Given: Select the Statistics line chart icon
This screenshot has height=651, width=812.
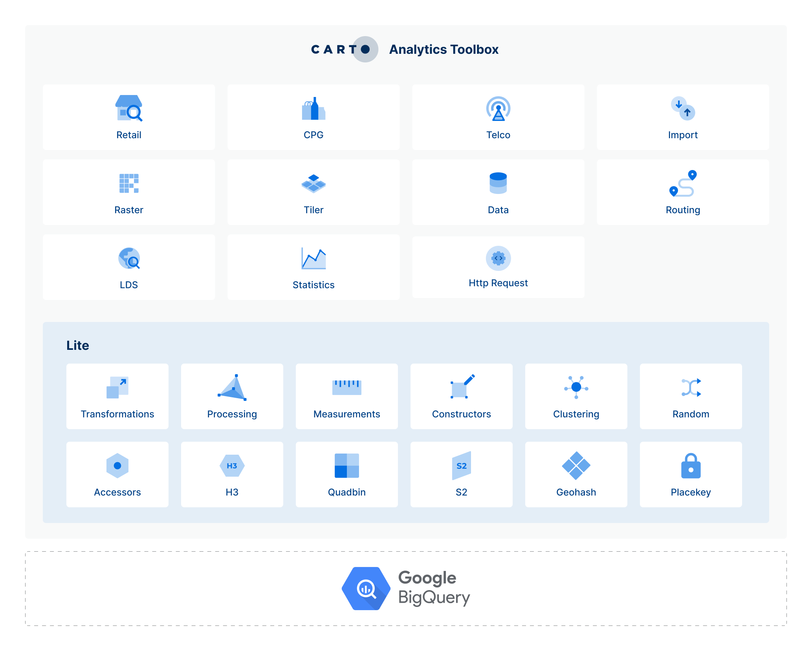Looking at the screenshot, I should click(313, 258).
